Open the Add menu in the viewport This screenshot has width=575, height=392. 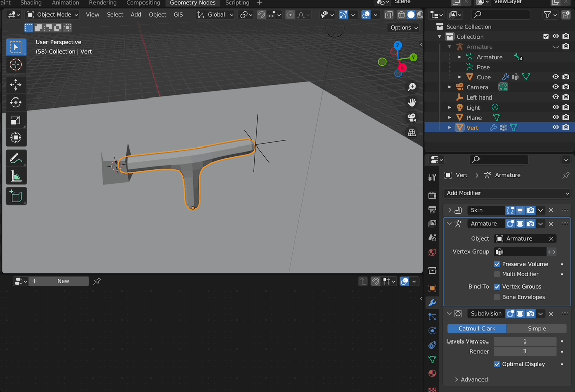point(135,14)
